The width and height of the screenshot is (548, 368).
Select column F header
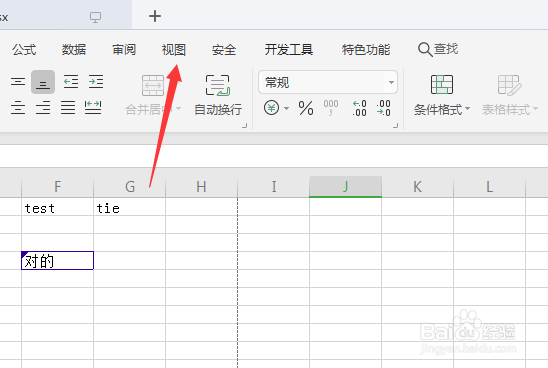pyautogui.click(x=58, y=187)
